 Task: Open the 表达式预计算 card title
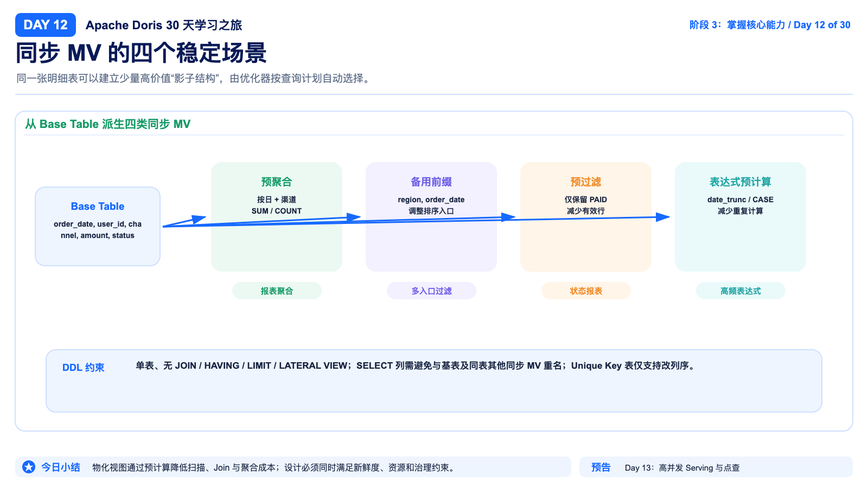[741, 182]
